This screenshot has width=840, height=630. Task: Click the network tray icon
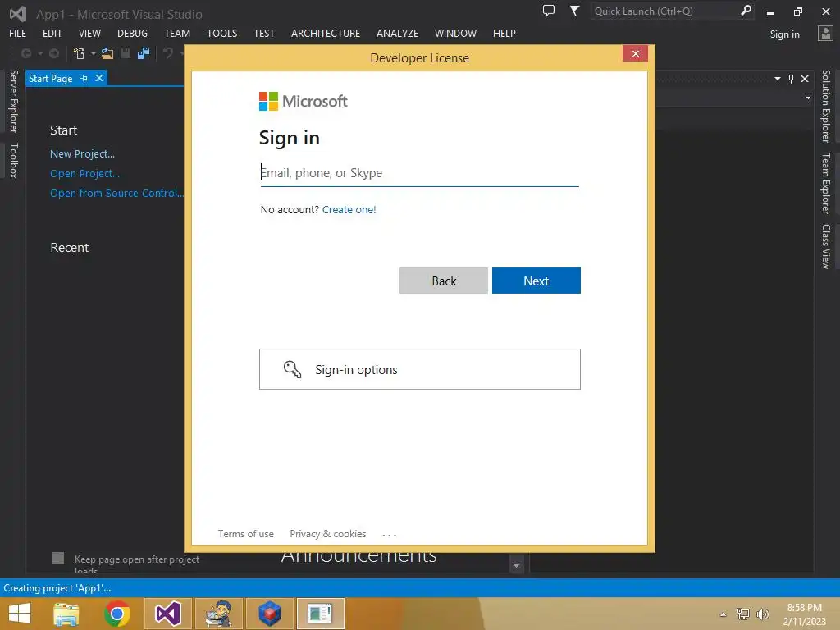[743, 614]
